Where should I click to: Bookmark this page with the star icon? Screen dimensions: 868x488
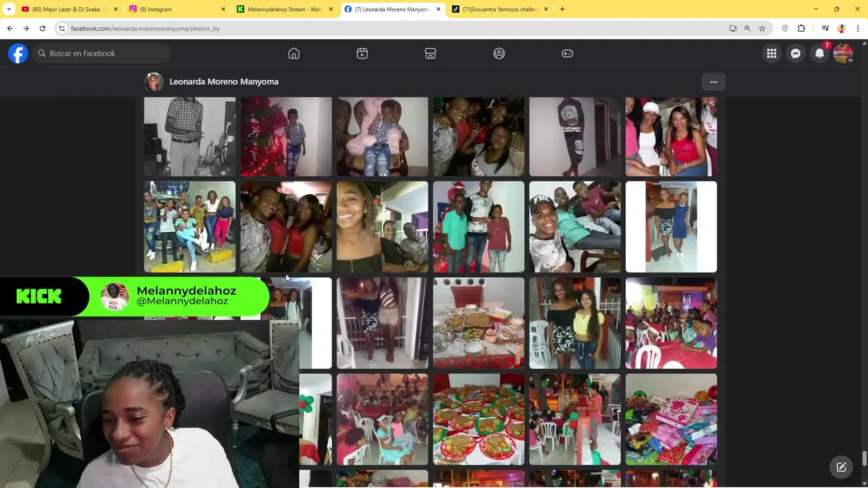(x=762, y=28)
